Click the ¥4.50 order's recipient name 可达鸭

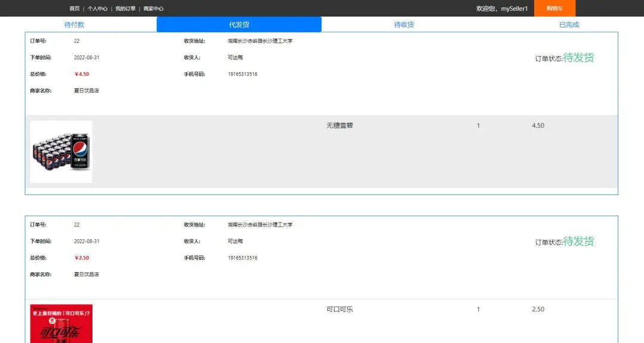point(236,57)
